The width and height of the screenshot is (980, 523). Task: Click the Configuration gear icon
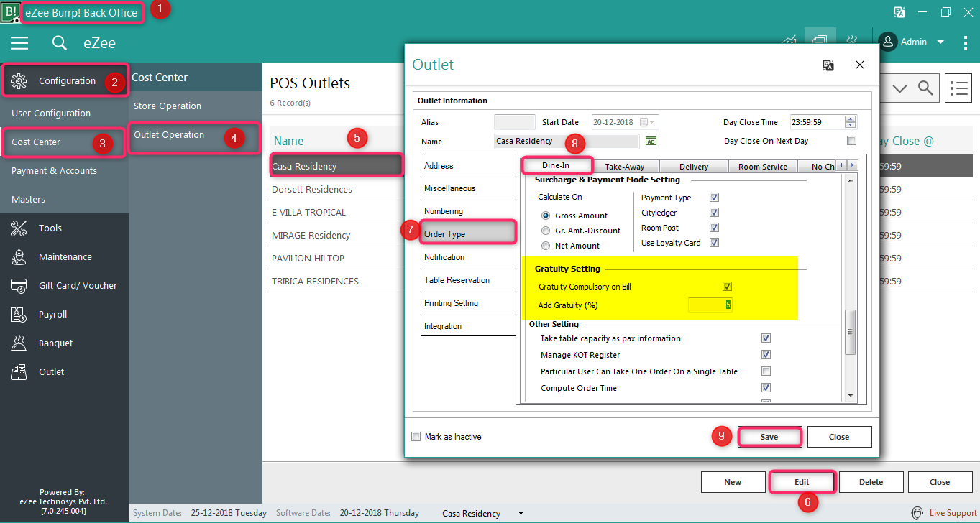(x=19, y=80)
